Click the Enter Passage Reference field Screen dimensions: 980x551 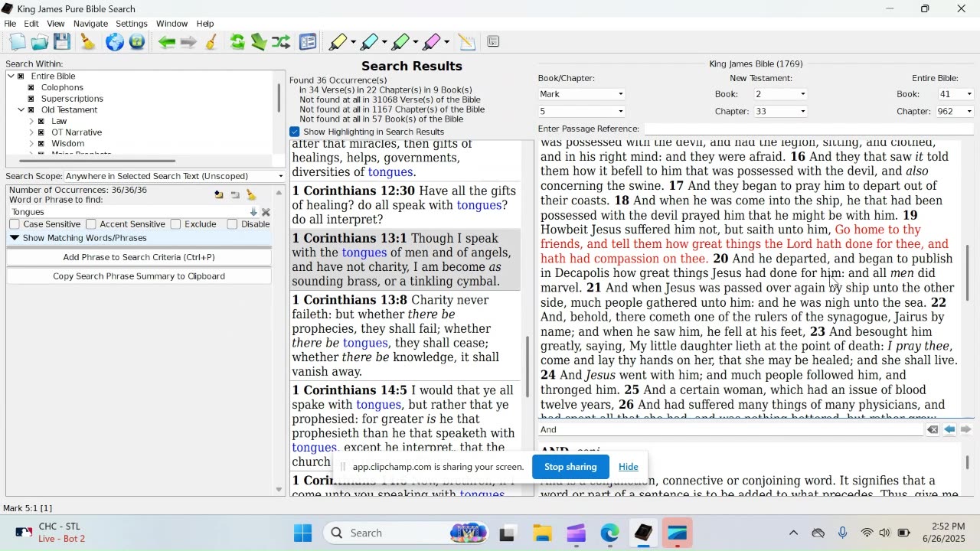(808, 129)
